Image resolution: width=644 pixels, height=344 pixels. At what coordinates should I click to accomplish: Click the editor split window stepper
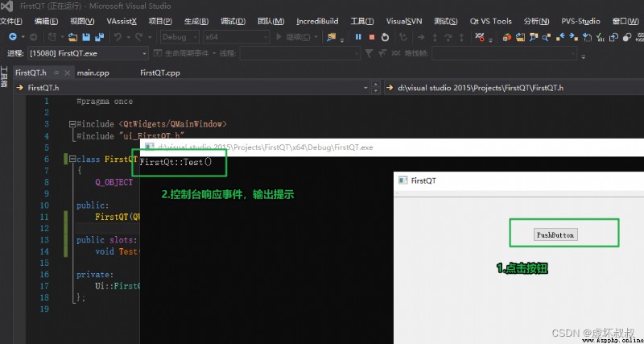[375, 88]
